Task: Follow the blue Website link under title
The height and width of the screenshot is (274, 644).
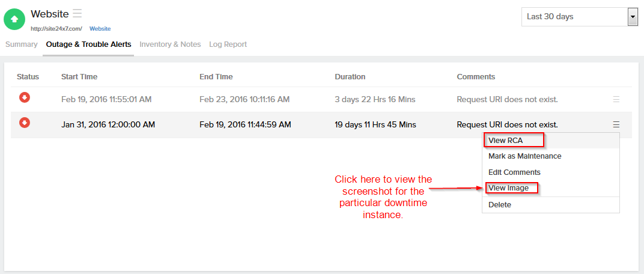Action: [100, 29]
